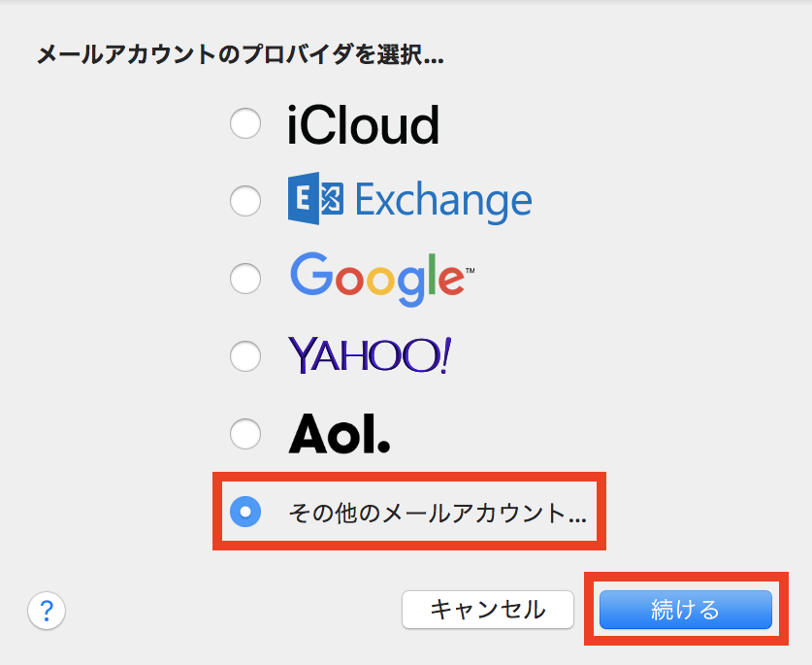The image size is (812, 665).
Task: Select the iCloud radio button
Action: [245, 124]
